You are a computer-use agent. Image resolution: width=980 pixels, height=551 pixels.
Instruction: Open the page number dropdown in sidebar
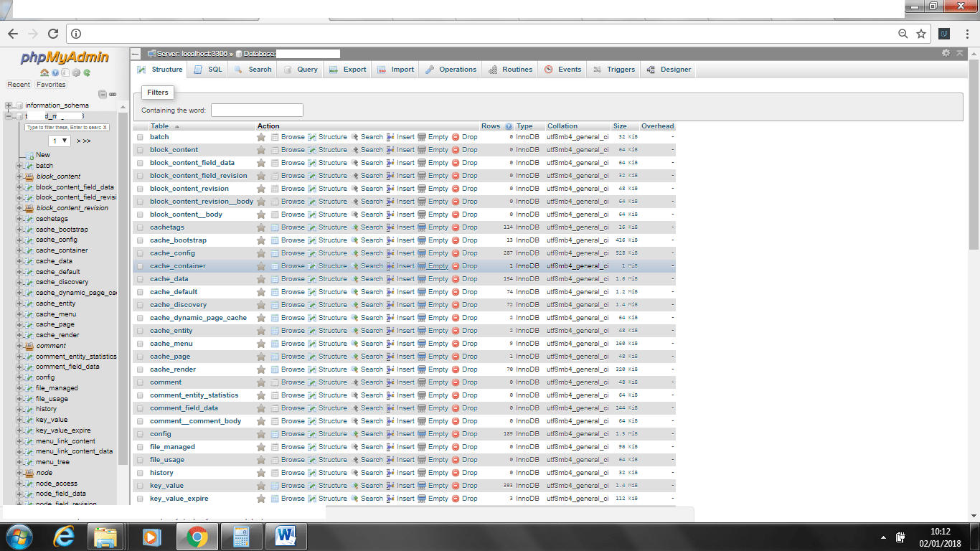59,141
